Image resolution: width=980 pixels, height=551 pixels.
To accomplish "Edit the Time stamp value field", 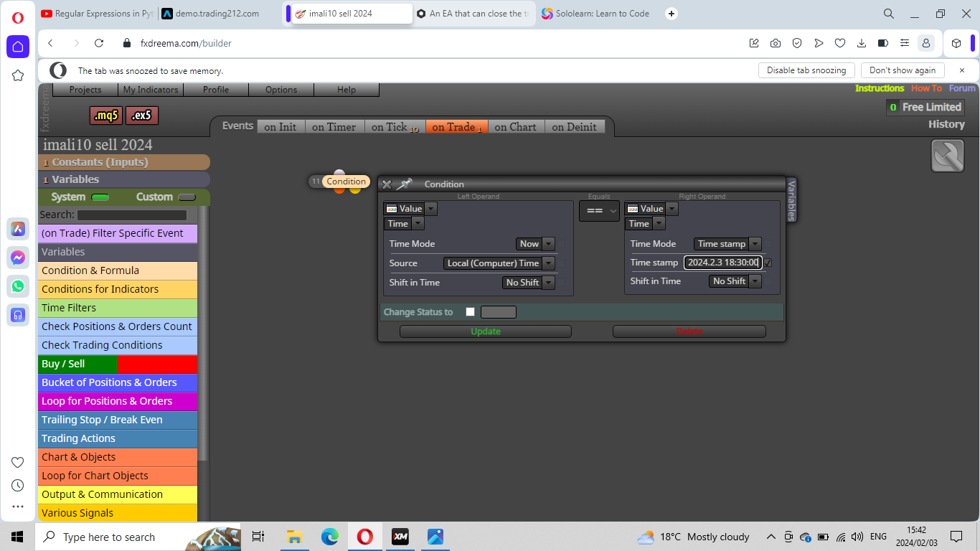I will point(722,263).
